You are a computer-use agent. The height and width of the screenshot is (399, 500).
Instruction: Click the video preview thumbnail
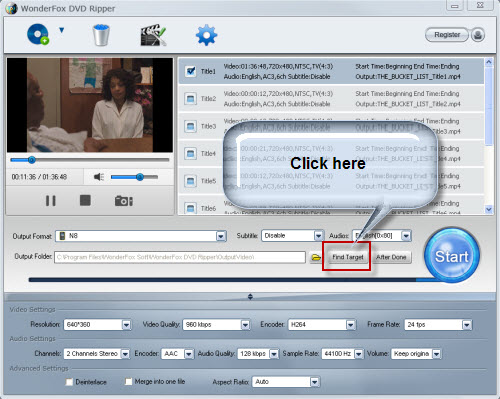point(90,105)
